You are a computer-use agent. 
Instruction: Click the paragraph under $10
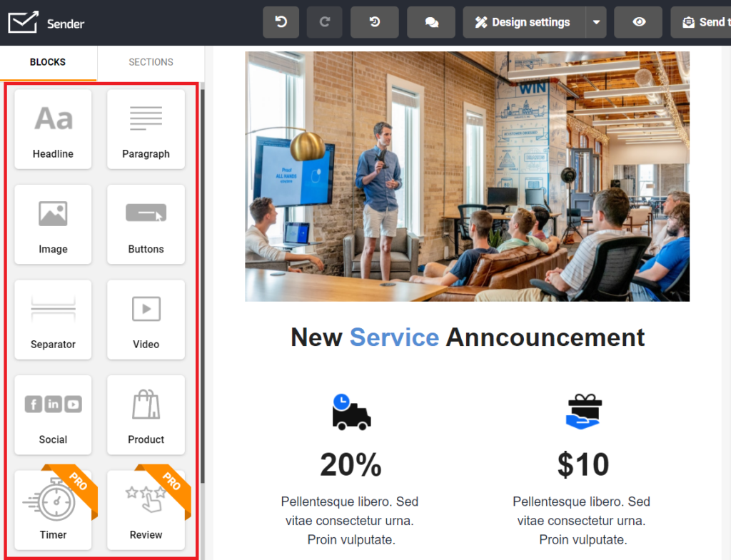tap(582, 520)
